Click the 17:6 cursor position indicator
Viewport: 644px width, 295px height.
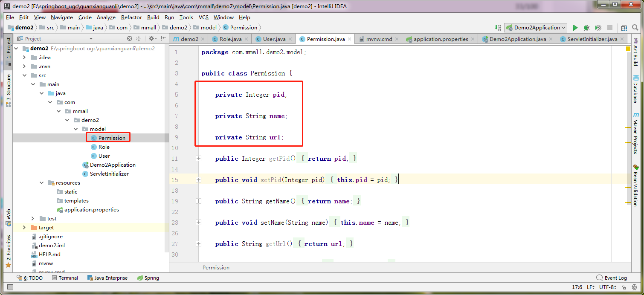[577, 287]
